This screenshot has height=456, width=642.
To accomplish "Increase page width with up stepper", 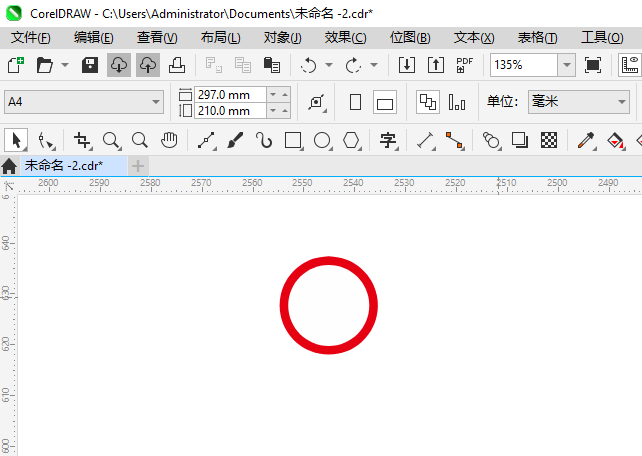I will point(285,95).
